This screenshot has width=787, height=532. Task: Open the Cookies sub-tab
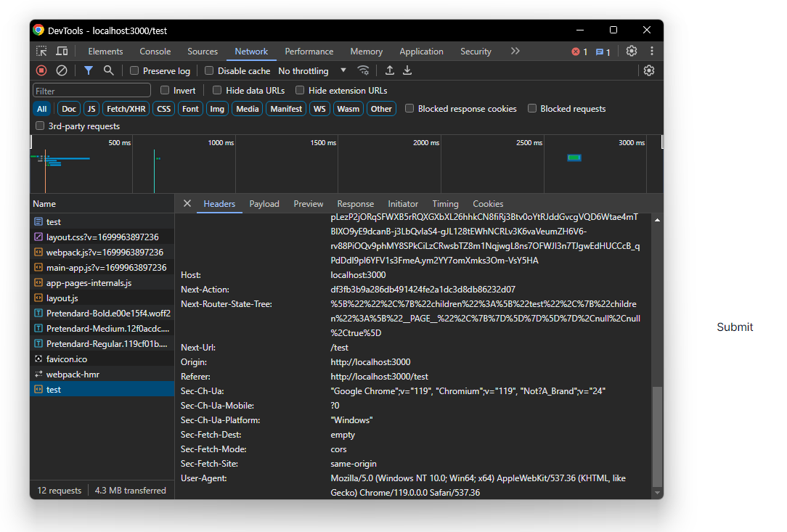tap(488, 204)
